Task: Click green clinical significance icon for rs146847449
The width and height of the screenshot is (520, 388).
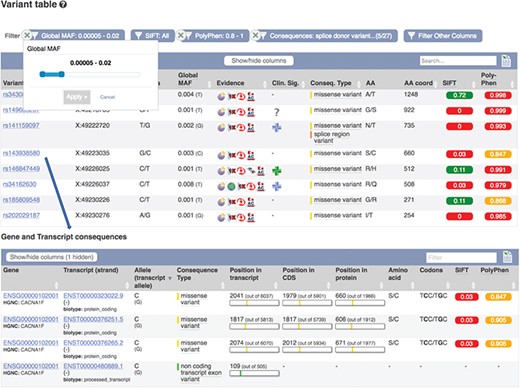Action: (x=276, y=171)
